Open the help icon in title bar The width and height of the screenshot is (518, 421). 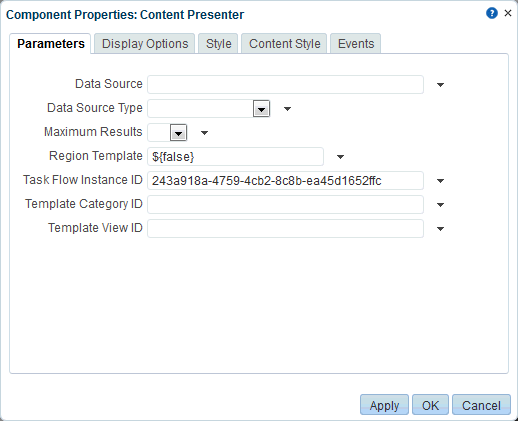(x=492, y=13)
